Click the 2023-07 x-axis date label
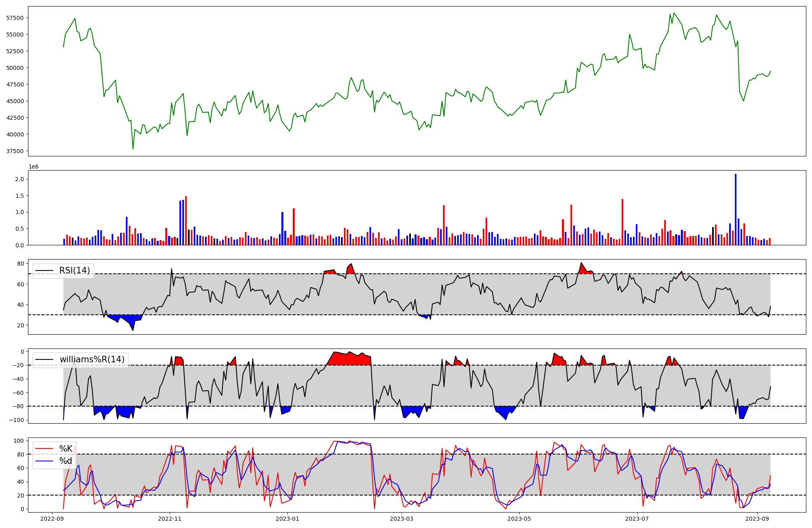This screenshot has width=812, height=528. 637,519
